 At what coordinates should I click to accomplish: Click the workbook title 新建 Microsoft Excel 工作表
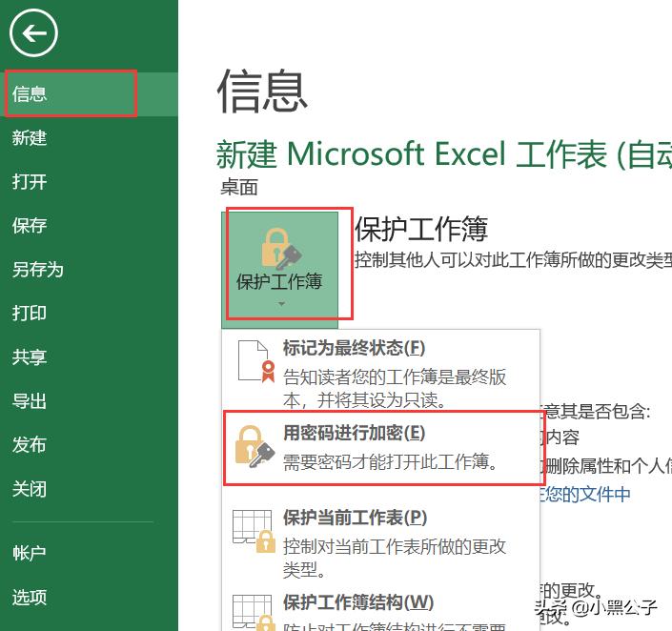click(x=443, y=153)
